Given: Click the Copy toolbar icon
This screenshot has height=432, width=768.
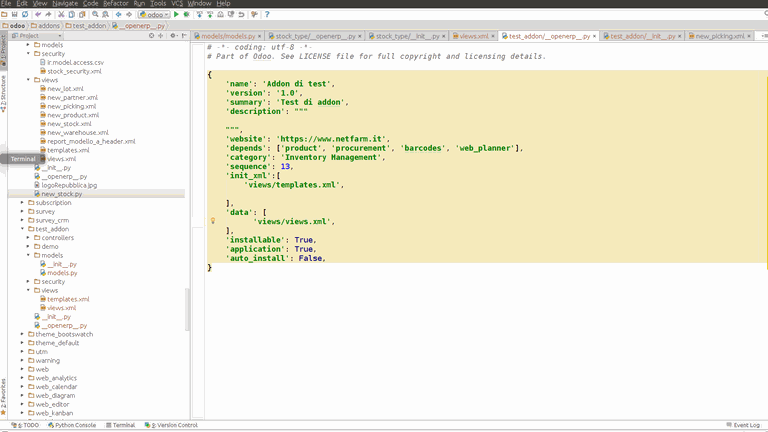Looking at the screenshot, I should [72, 14].
